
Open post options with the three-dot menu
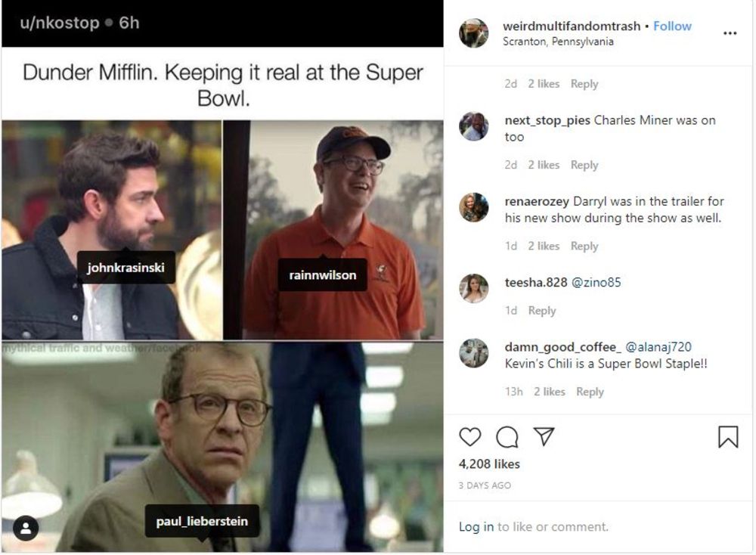tap(730, 32)
